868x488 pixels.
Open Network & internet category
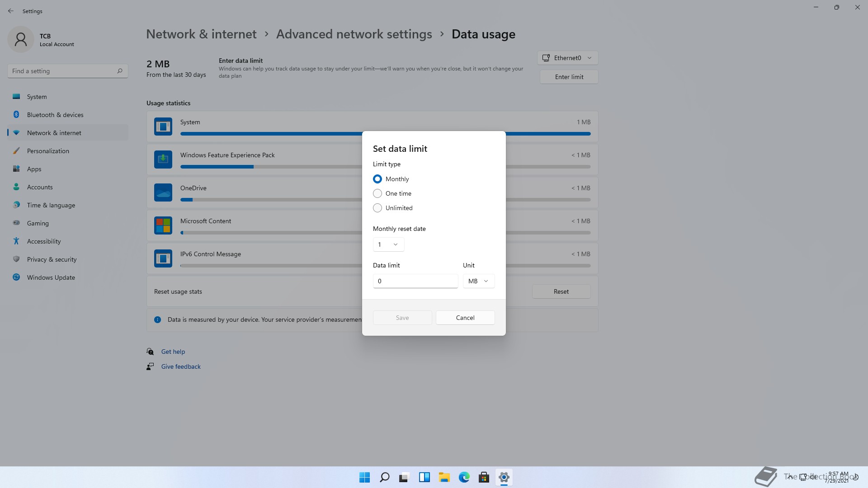click(68, 133)
